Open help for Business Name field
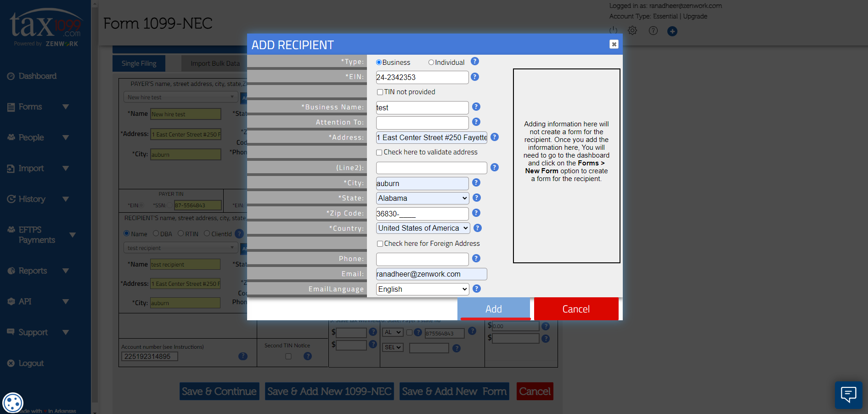 point(476,107)
